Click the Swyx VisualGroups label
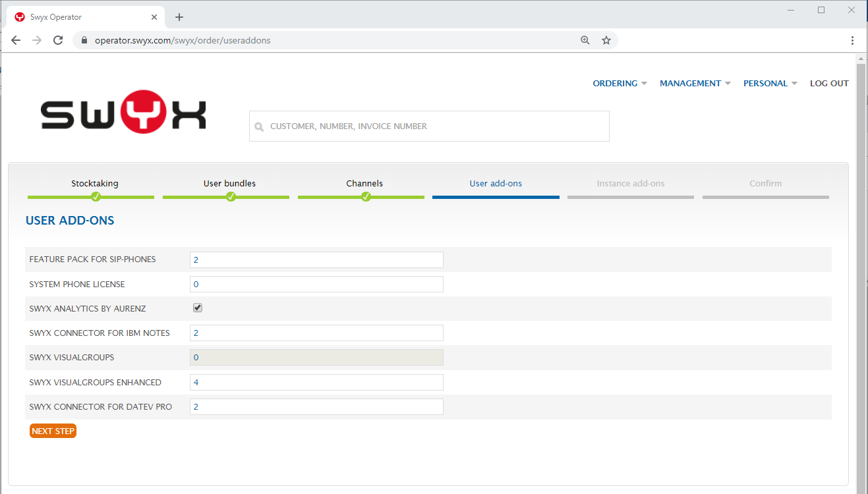Viewport: 868px width, 494px height. pos(72,357)
